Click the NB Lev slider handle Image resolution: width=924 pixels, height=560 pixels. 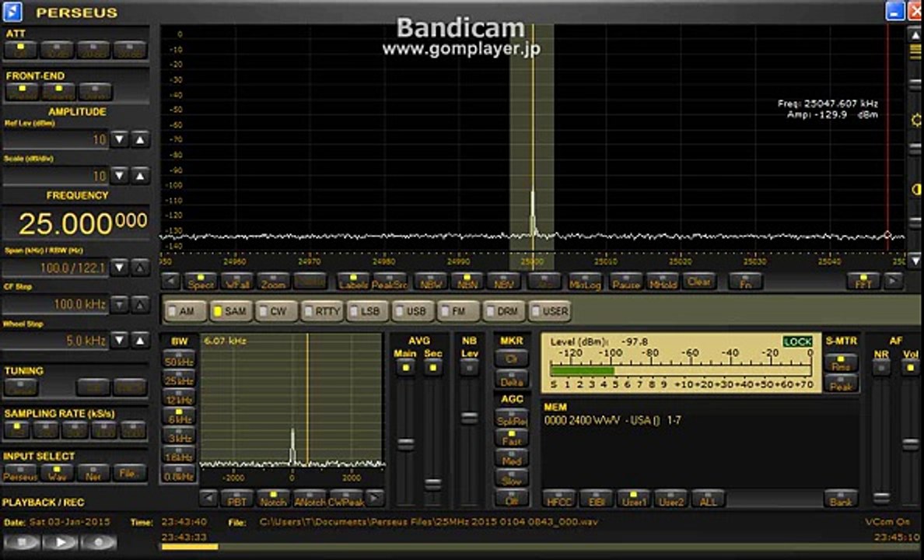pyautogui.click(x=469, y=418)
